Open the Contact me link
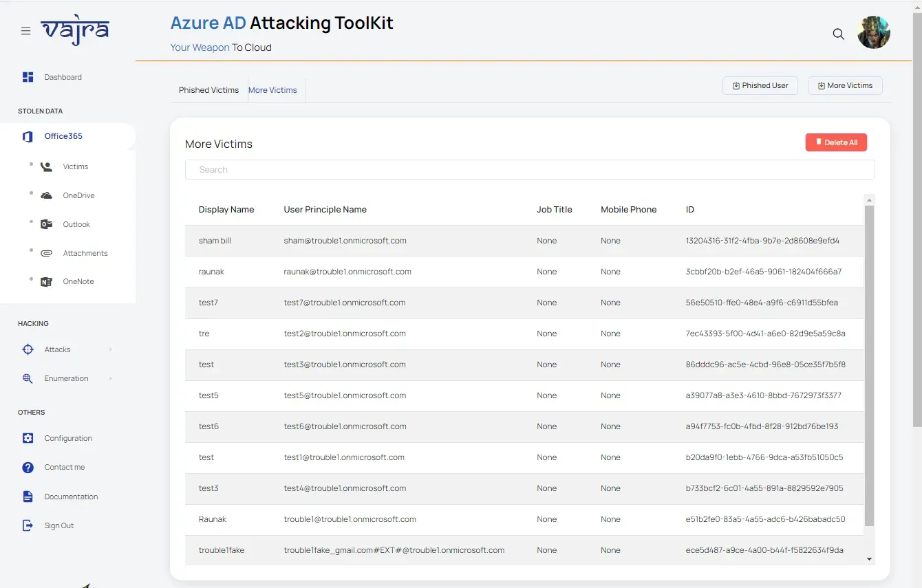 65,467
